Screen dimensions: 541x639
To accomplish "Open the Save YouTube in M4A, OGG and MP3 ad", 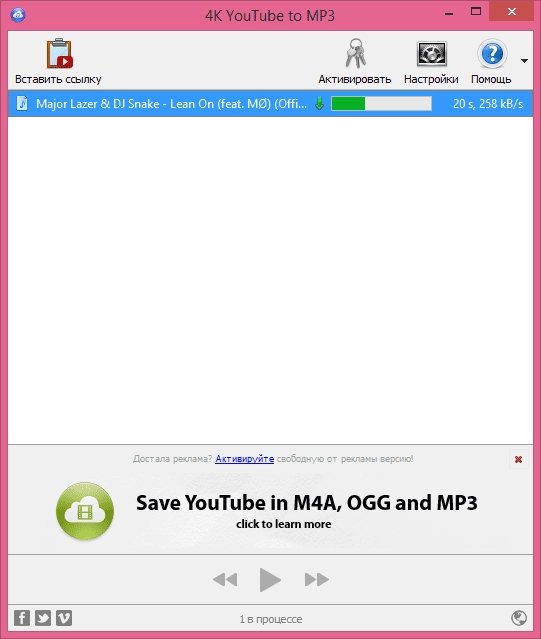I will click(x=306, y=503).
